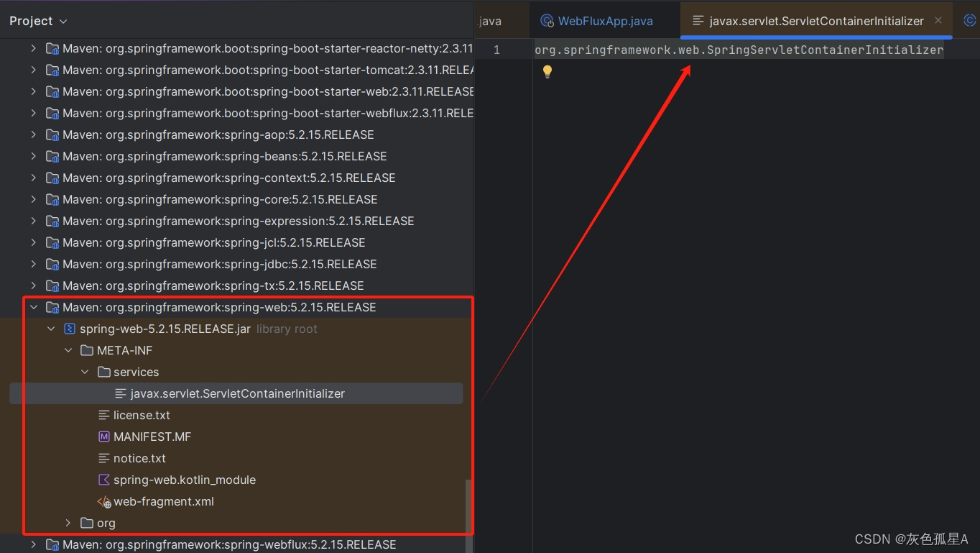Click the spring-boot-starter-web library icon
Viewport: 980px width, 553px height.
pos(52,91)
